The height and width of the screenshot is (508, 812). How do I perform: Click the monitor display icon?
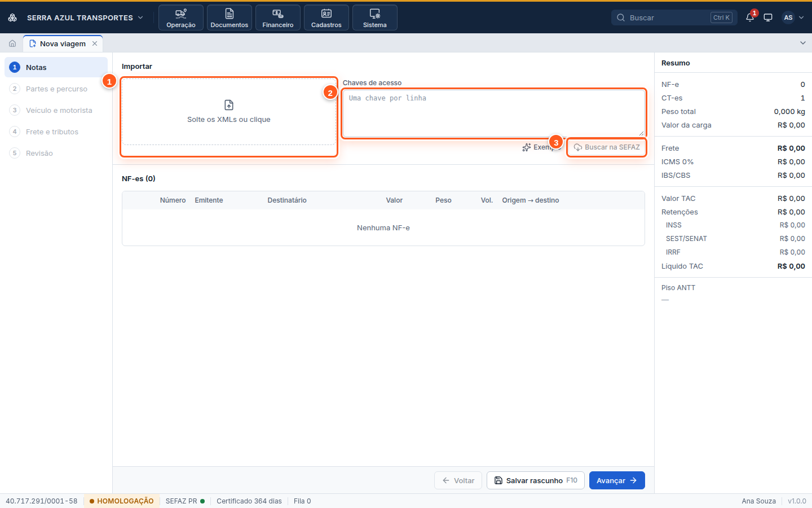pyautogui.click(x=768, y=17)
